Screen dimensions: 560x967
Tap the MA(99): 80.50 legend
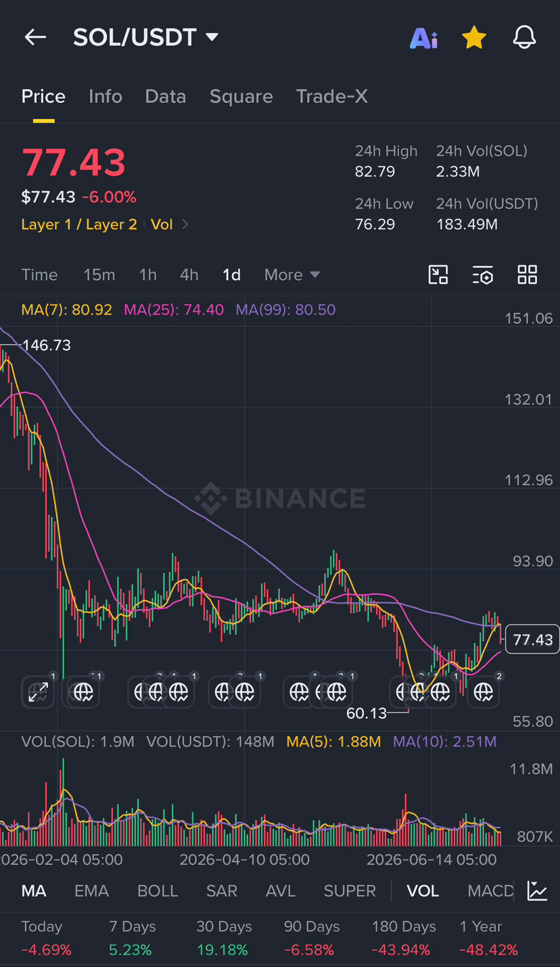click(285, 310)
